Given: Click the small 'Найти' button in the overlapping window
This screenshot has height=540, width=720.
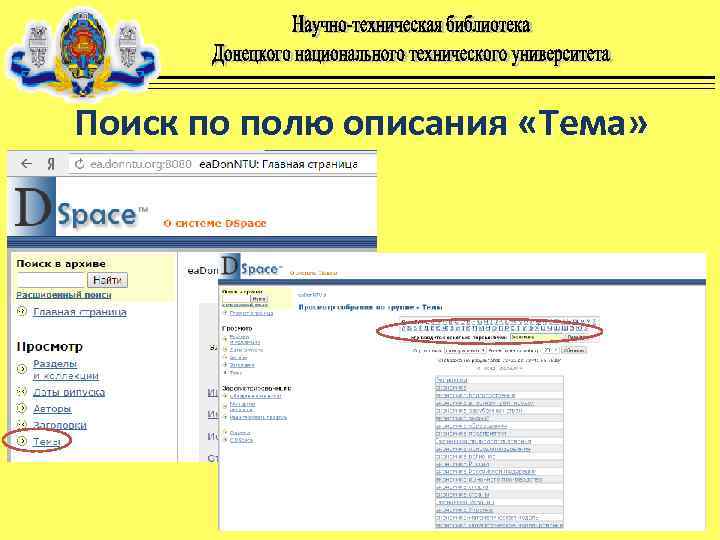Looking at the screenshot, I should pyautogui.click(x=259, y=299).
